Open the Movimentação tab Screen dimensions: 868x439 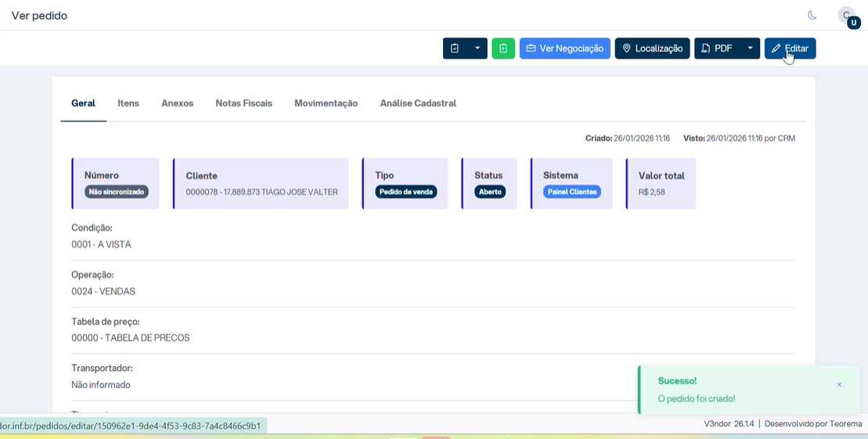point(326,103)
